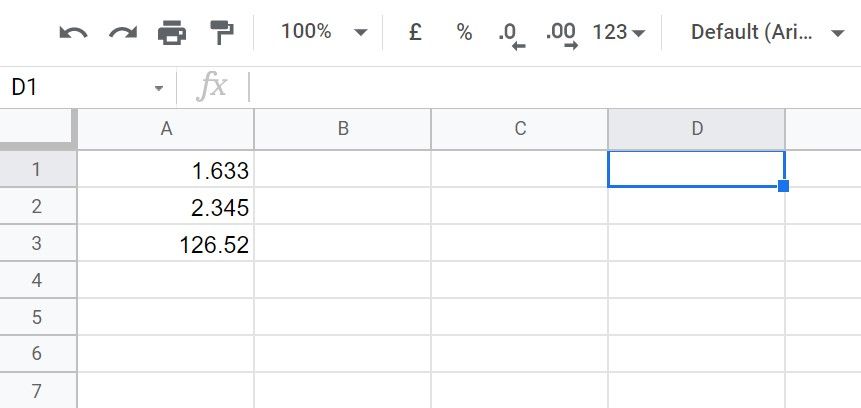Click the Undo arrow icon
This screenshot has width=861, height=408.
73,33
